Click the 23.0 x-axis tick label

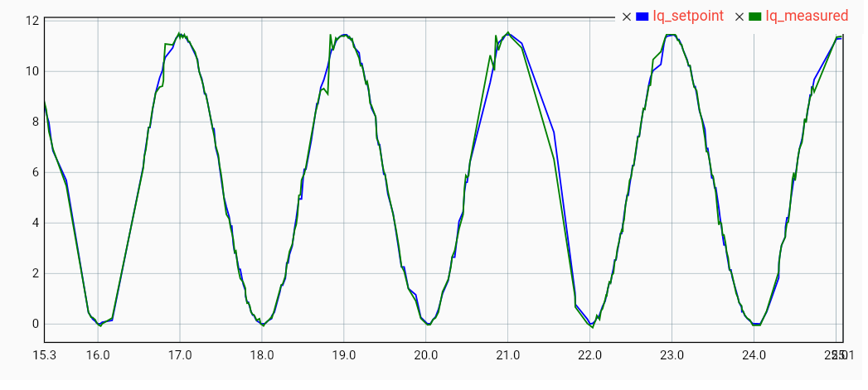tap(672, 354)
